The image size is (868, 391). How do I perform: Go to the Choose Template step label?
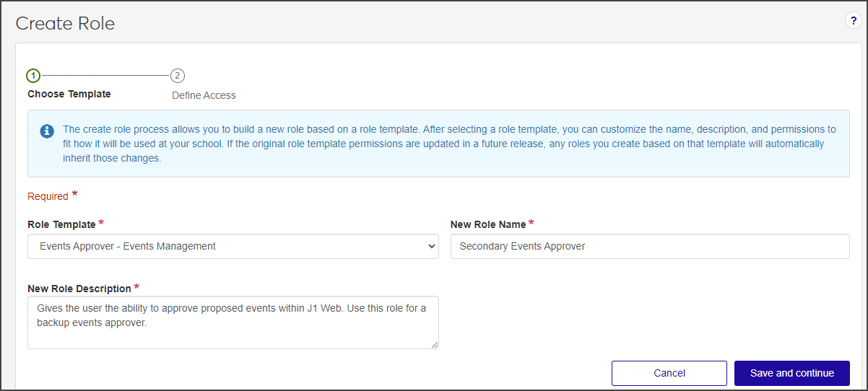click(69, 95)
